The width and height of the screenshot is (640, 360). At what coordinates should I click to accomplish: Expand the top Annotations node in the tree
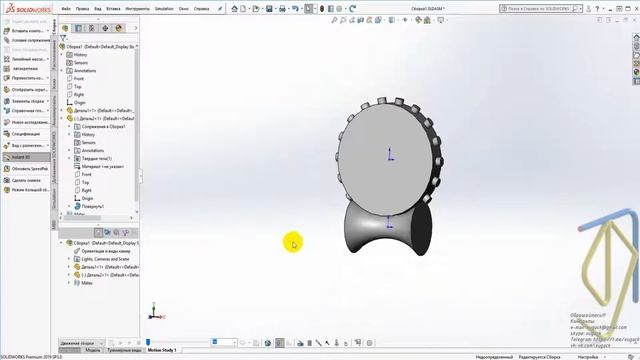[x=62, y=71]
